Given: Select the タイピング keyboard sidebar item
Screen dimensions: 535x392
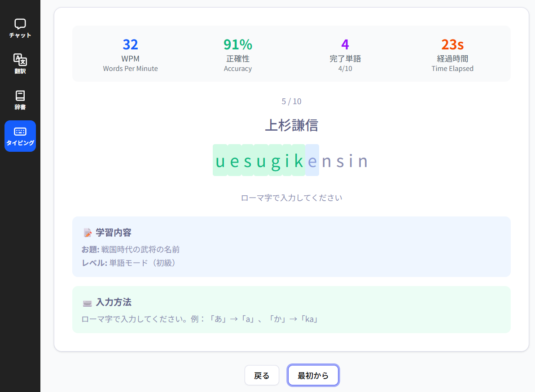Looking at the screenshot, I should coord(20,136).
